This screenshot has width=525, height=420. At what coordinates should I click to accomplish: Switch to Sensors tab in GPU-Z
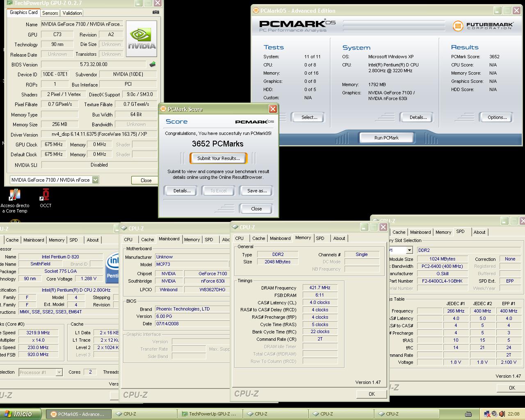click(x=50, y=13)
